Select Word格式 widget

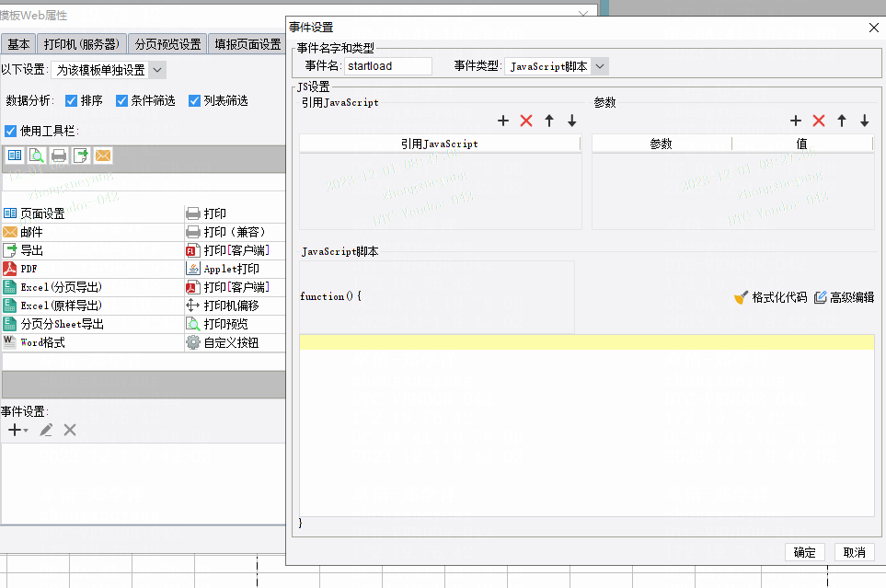click(93, 342)
